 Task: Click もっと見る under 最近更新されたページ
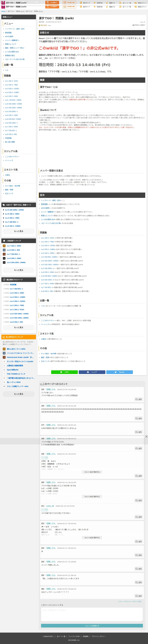tap(19, 327)
